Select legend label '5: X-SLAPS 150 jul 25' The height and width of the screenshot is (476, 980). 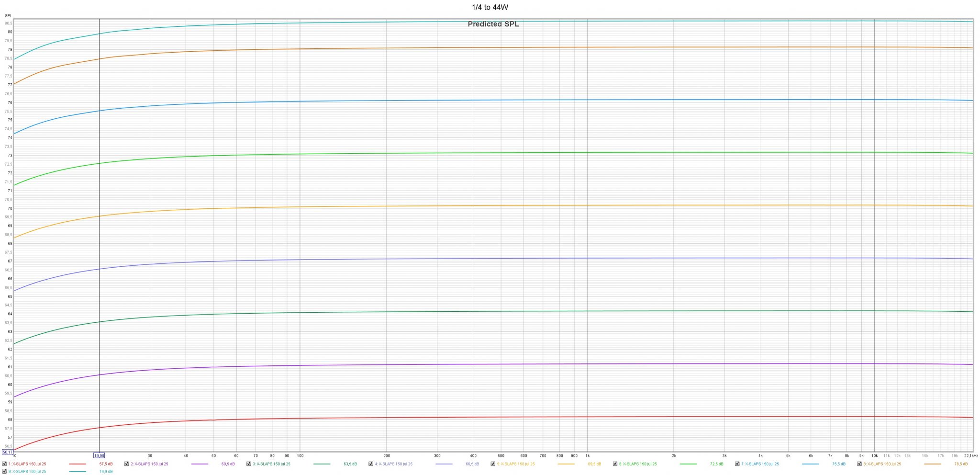pos(515,464)
